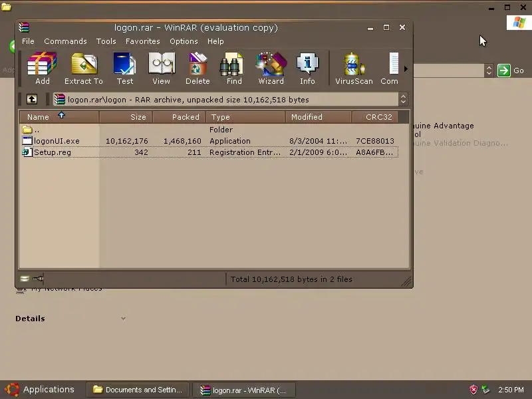The width and height of the screenshot is (532, 399).
Task: Click the Delete toolbar icon
Action: coord(198,68)
